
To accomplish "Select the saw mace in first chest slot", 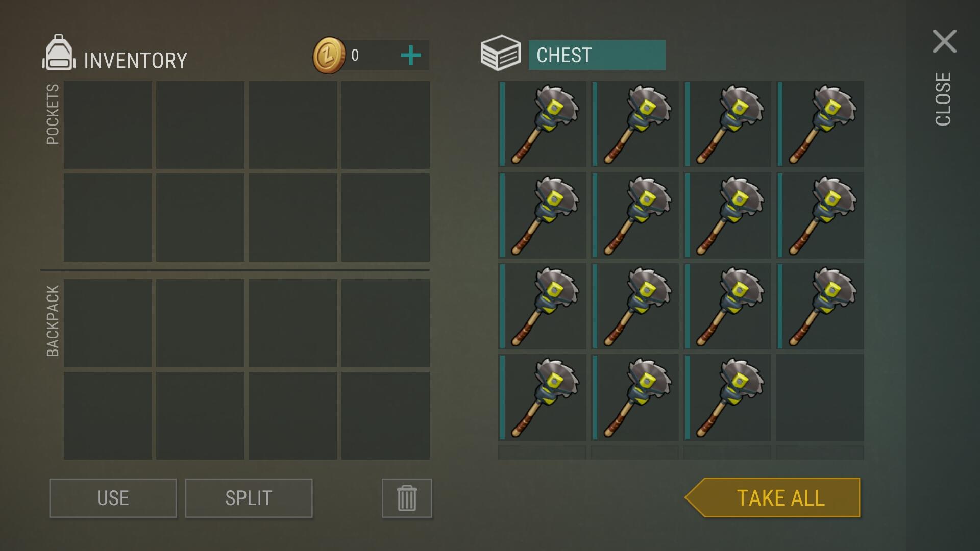I will (x=542, y=124).
